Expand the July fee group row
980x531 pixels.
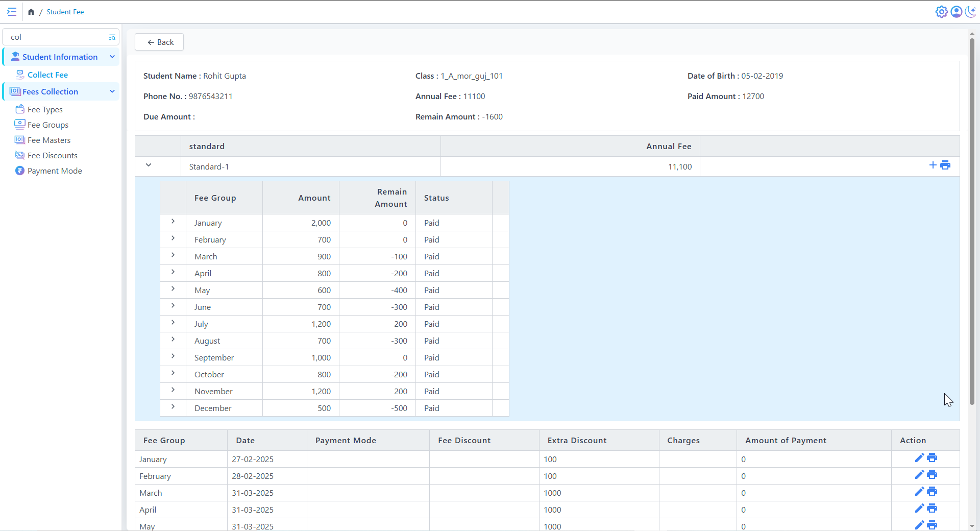tap(173, 323)
